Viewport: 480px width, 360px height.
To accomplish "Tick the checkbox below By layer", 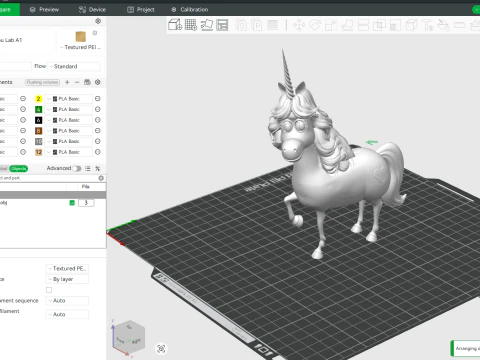I will click(49, 290).
